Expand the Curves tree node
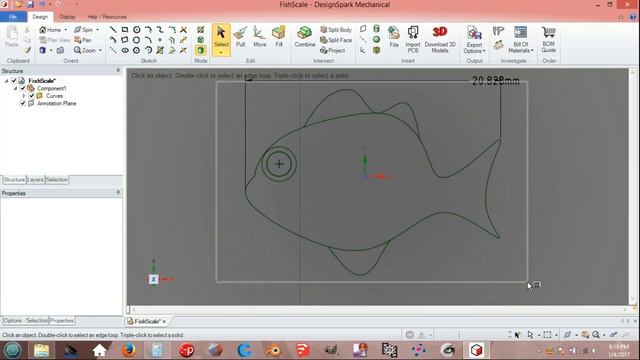Screen dimensions: 640x360 coord(24,96)
